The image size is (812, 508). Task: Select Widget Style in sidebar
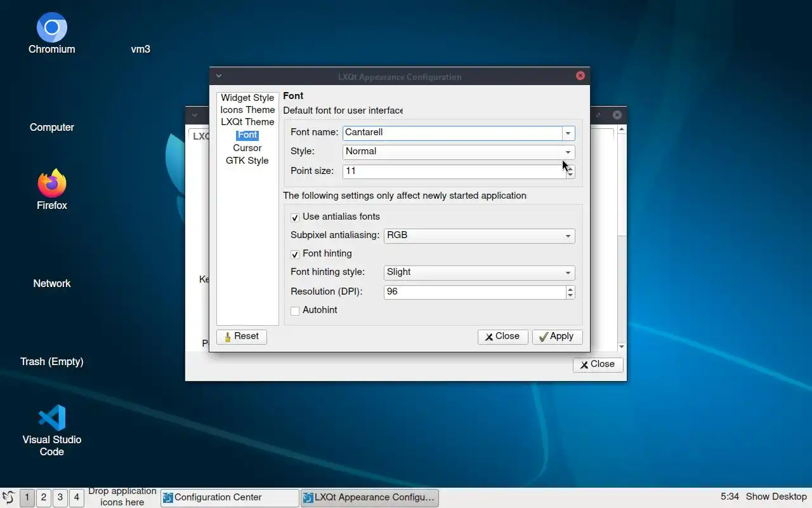[x=247, y=98]
